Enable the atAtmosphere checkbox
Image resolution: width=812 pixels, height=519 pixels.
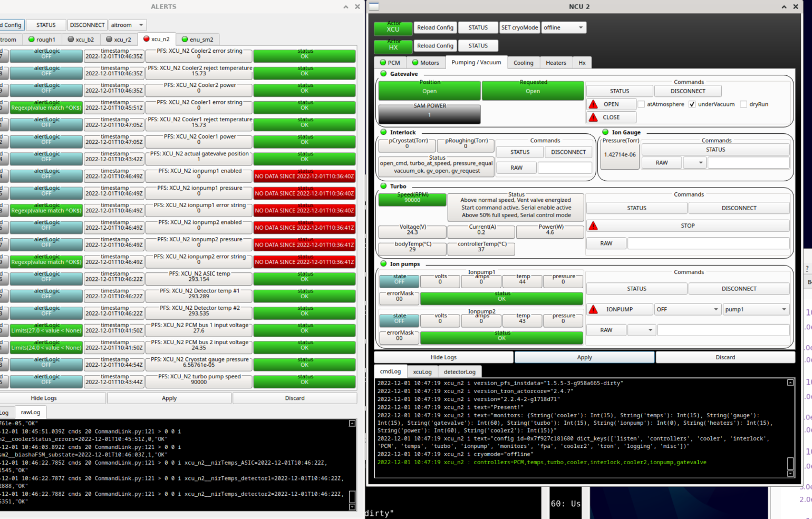pos(641,104)
